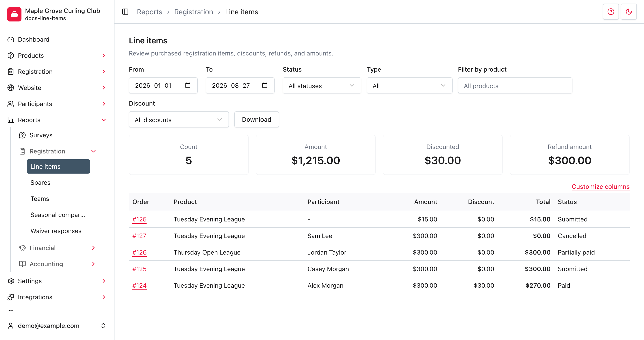Expand the Products menu chevron
644x340 pixels.
104,55
